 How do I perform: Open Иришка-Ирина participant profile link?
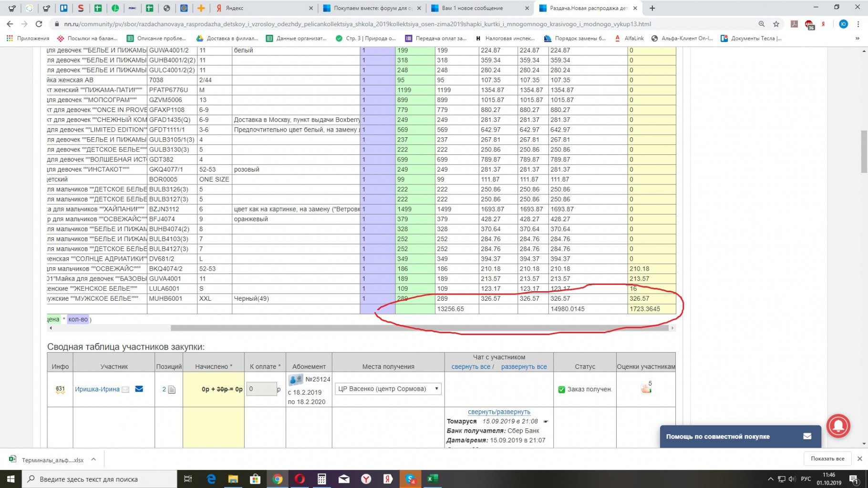pos(97,389)
